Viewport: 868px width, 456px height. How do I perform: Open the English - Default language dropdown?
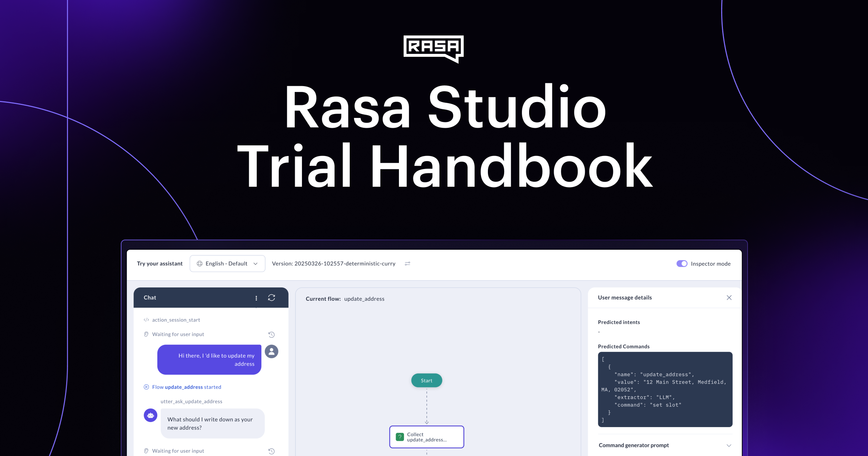[x=227, y=263]
